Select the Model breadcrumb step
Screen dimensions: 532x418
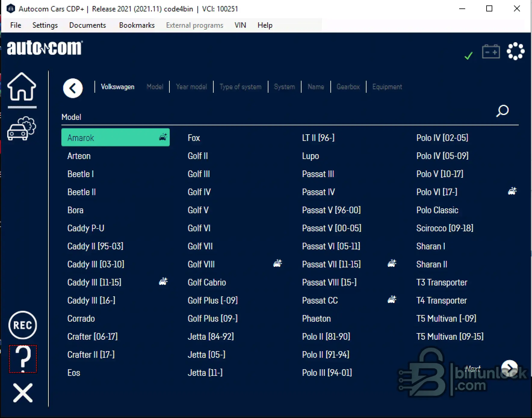point(155,87)
